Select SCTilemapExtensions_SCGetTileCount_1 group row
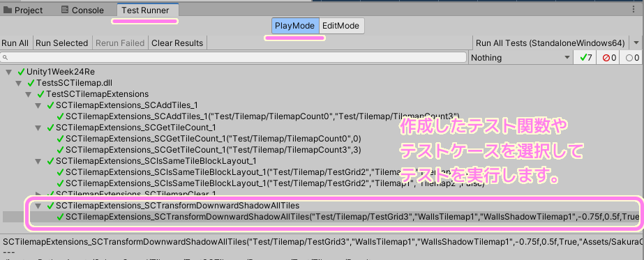Image resolution: width=644 pixels, height=260 pixels. [x=136, y=128]
